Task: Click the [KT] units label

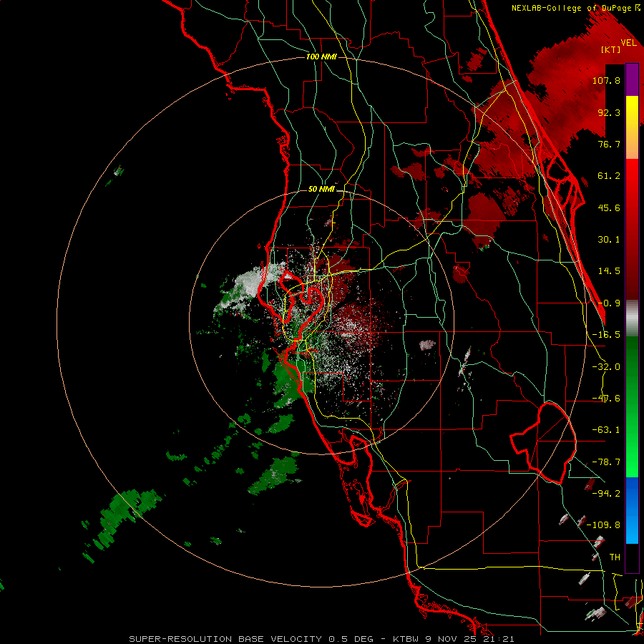Action: [x=611, y=49]
